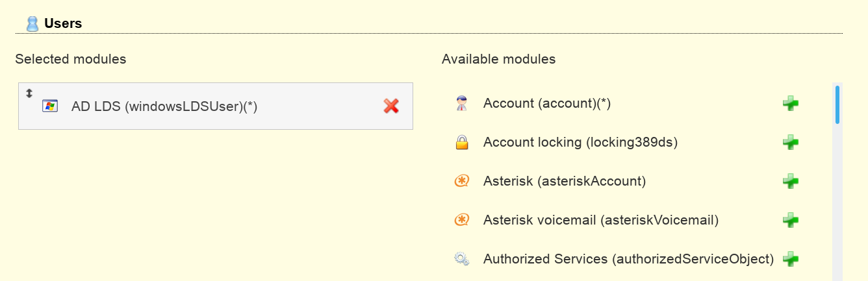Image resolution: width=868 pixels, height=281 pixels.
Task: Click the Account person icon
Action: click(x=461, y=104)
